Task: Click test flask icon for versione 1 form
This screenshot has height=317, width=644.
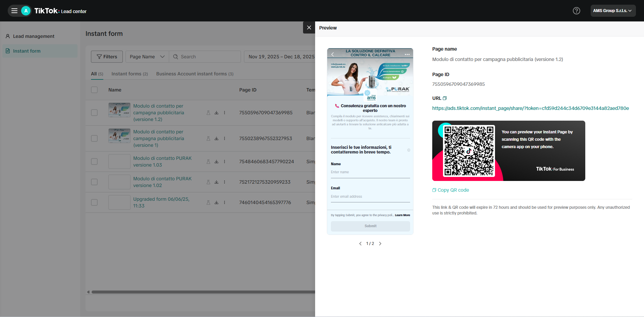Action: tap(208, 138)
